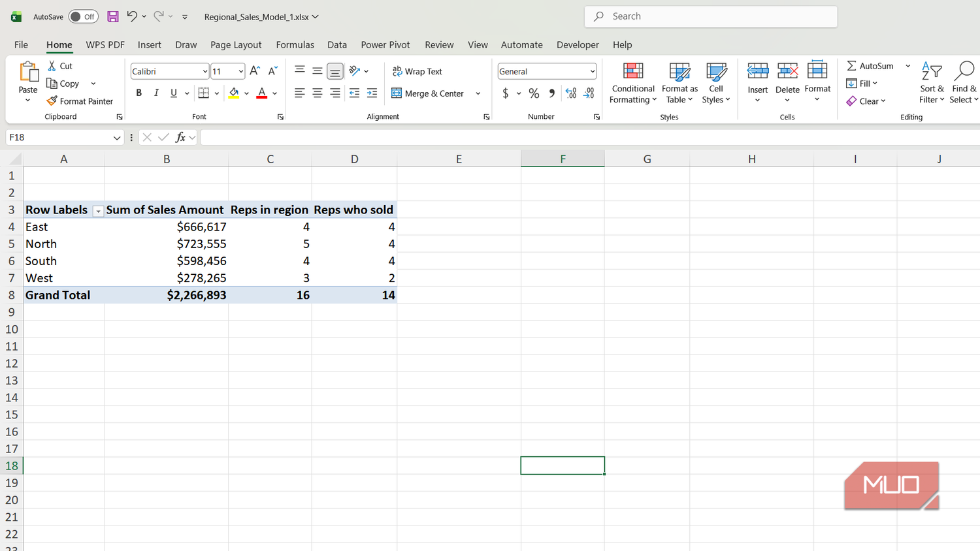This screenshot has height=551, width=980.
Task: Click the Merge & Center button
Action: click(x=428, y=93)
